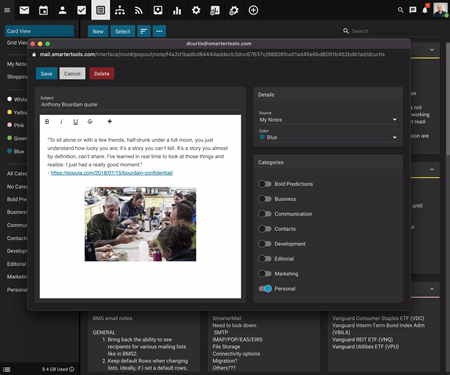Filter notes by Blue color
This screenshot has height=375, width=450.
pos(16,151)
